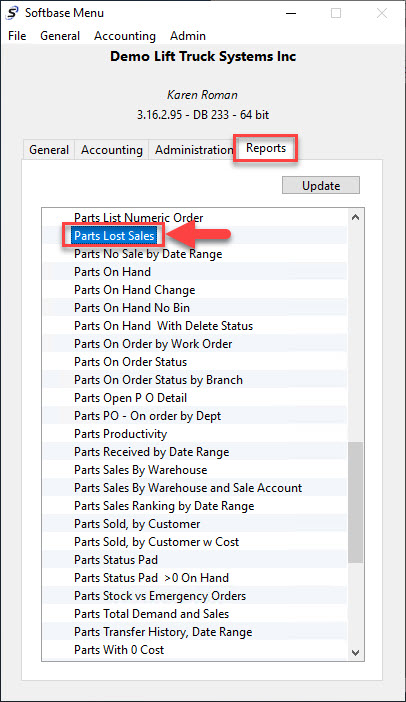
Task: Switch to the Reports tab
Action: [x=266, y=148]
